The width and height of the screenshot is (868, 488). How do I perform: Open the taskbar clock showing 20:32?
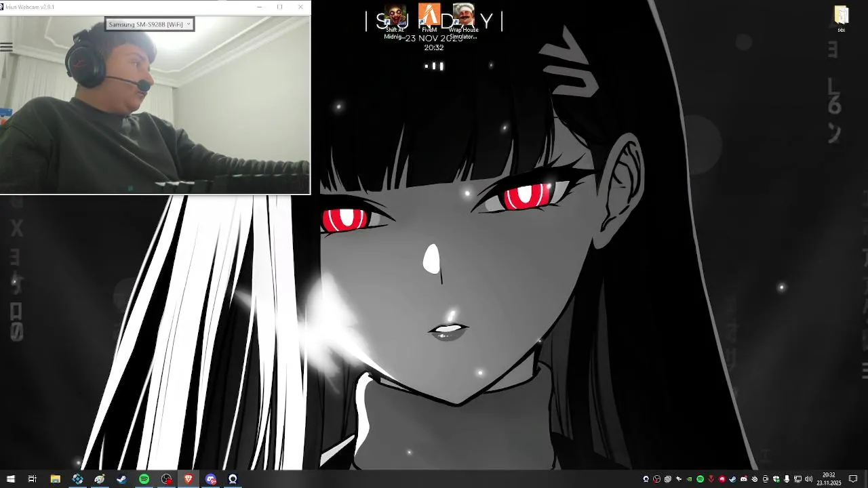(x=829, y=479)
